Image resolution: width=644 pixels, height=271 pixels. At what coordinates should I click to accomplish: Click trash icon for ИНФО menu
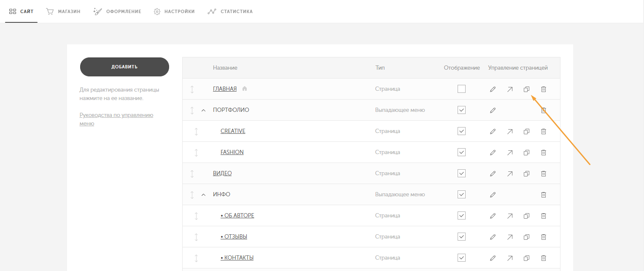(x=544, y=195)
